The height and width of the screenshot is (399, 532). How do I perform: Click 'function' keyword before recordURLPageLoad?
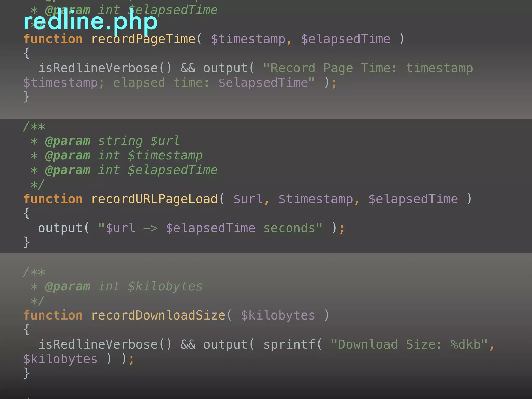(53, 199)
